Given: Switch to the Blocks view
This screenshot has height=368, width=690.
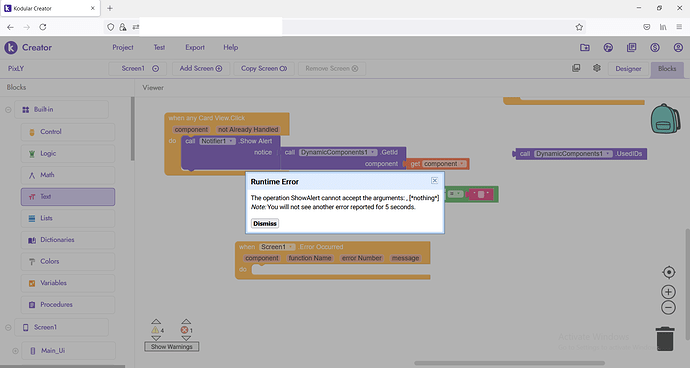Looking at the screenshot, I should tap(667, 69).
